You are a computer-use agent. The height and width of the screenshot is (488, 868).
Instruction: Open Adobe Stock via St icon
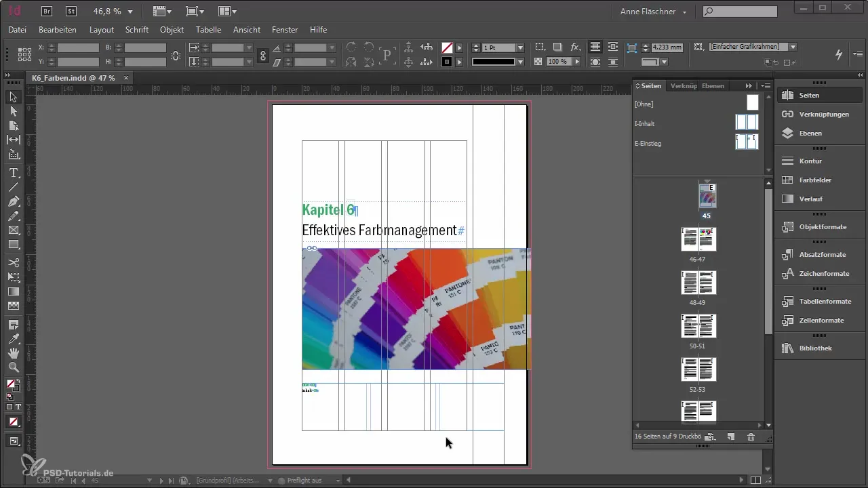point(71,11)
